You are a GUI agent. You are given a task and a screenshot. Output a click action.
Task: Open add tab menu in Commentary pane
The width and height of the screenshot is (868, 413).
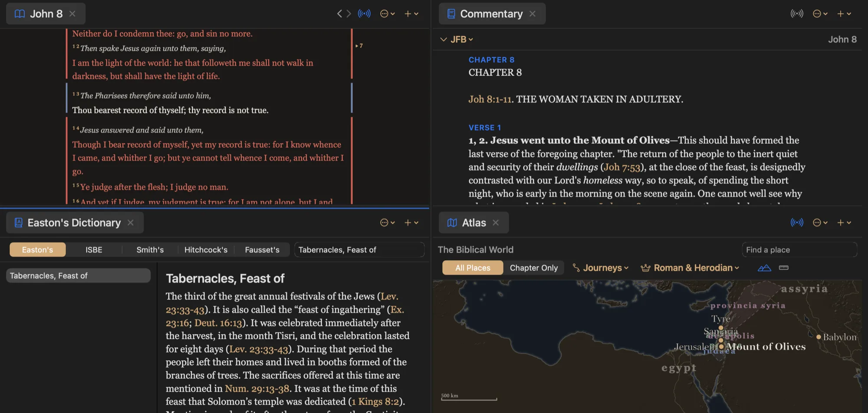pyautogui.click(x=844, y=14)
